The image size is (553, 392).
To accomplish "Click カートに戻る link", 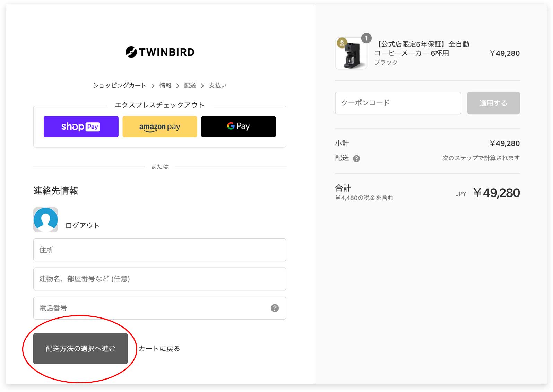I will click(x=159, y=349).
